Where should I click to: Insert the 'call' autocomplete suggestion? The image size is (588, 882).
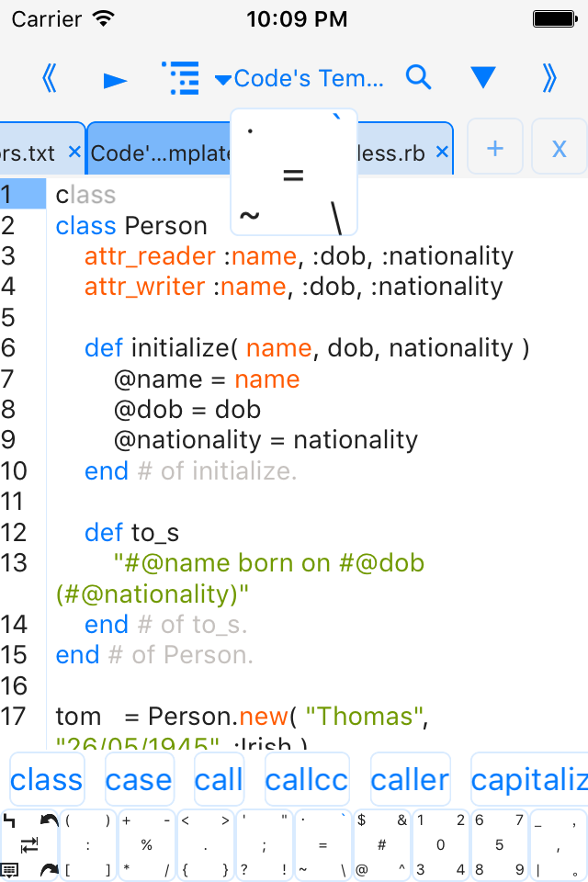coord(219,779)
